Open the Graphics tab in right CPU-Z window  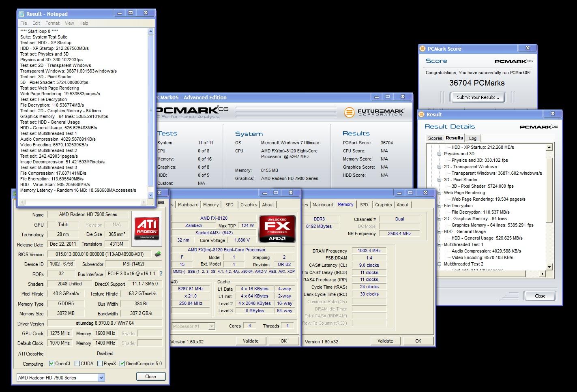click(x=383, y=205)
